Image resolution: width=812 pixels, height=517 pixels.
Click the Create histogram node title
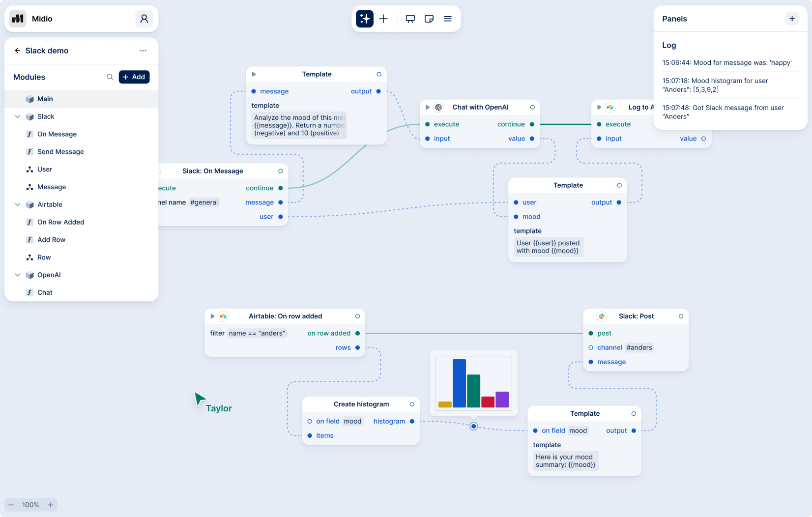[361, 404]
